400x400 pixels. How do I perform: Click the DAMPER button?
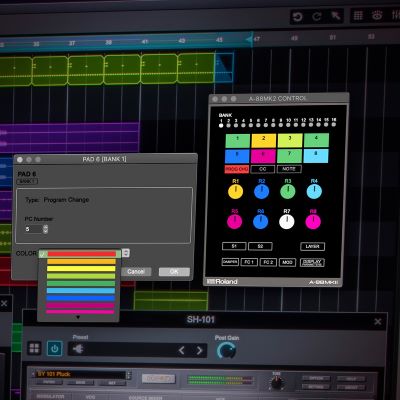(x=230, y=262)
